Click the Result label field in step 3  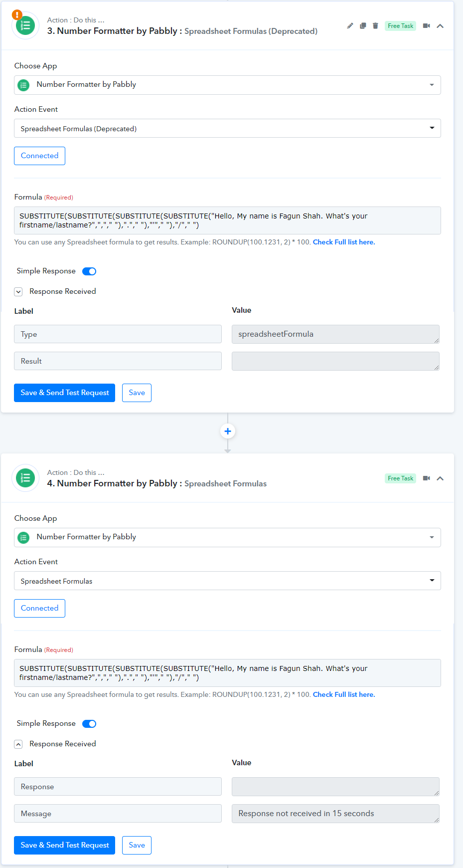pos(118,361)
